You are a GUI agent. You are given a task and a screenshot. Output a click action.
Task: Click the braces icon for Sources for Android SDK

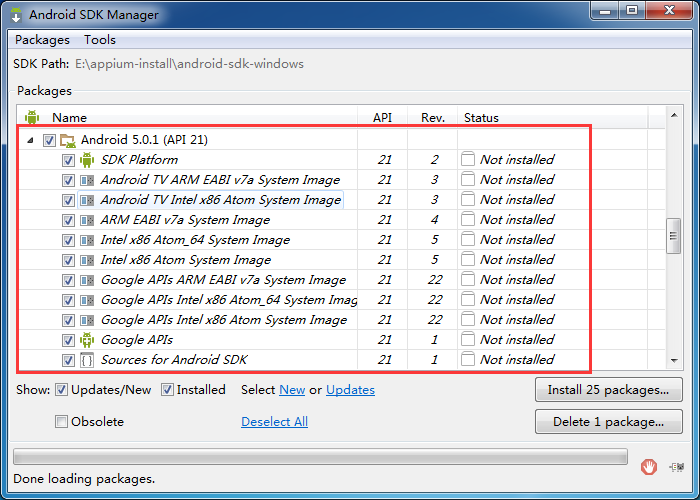tap(87, 360)
